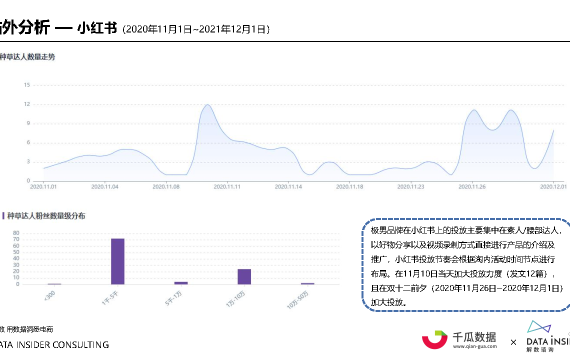570x360 pixels.
Task: Click the y-axis value 80 on bar chart
Action: 16,233
